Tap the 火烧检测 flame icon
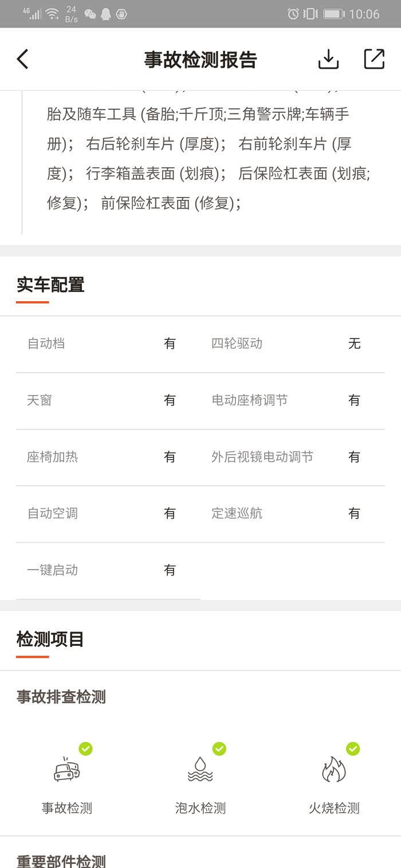The height and width of the screenshot is (868, 401). [333, 770]
